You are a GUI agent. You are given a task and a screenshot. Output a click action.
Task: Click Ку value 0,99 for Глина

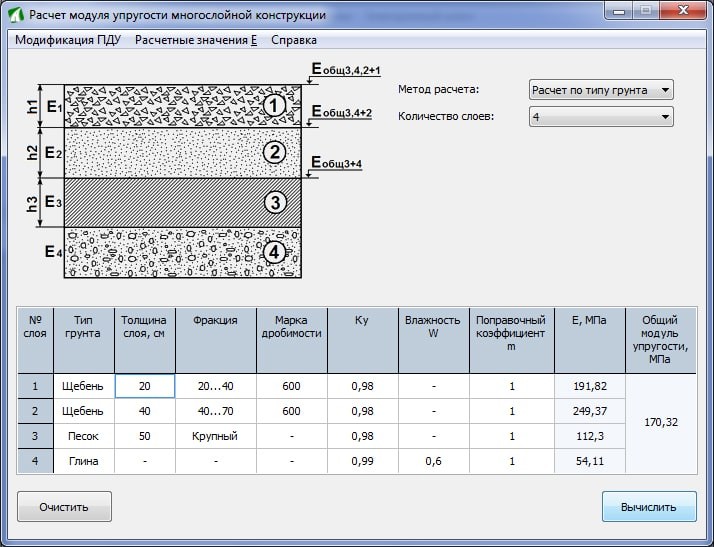click(362, 461)
